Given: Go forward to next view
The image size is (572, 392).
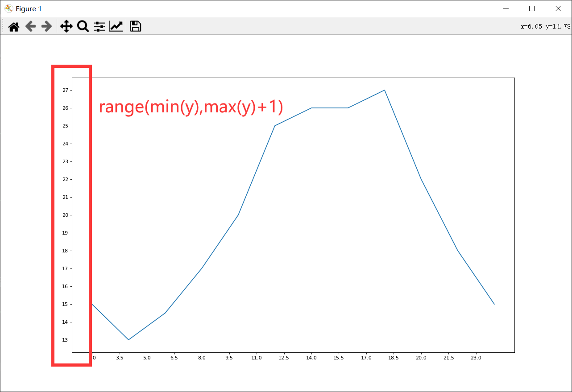Looking at the screenshot, I should [x=46, y=26].
